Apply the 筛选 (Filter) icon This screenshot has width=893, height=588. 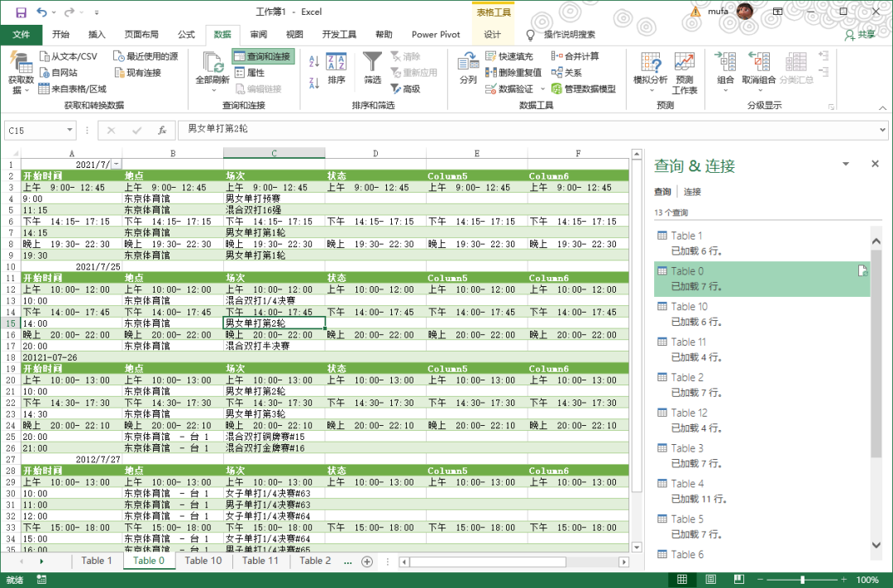tap(372, 65)
